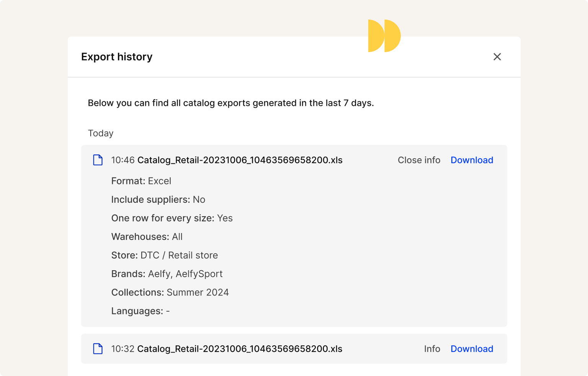
Task: Click the yellow logo above the dialog
Action: [384, 36]
